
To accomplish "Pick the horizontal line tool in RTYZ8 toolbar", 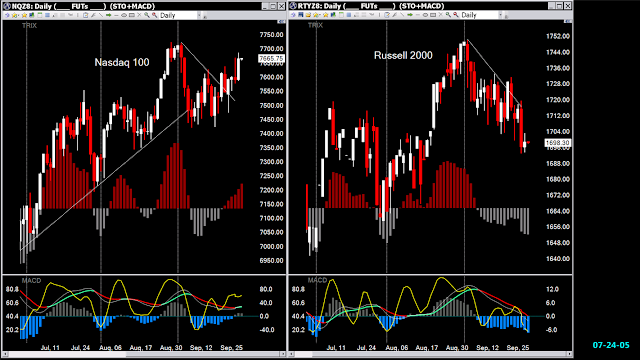I will (418, 15).
